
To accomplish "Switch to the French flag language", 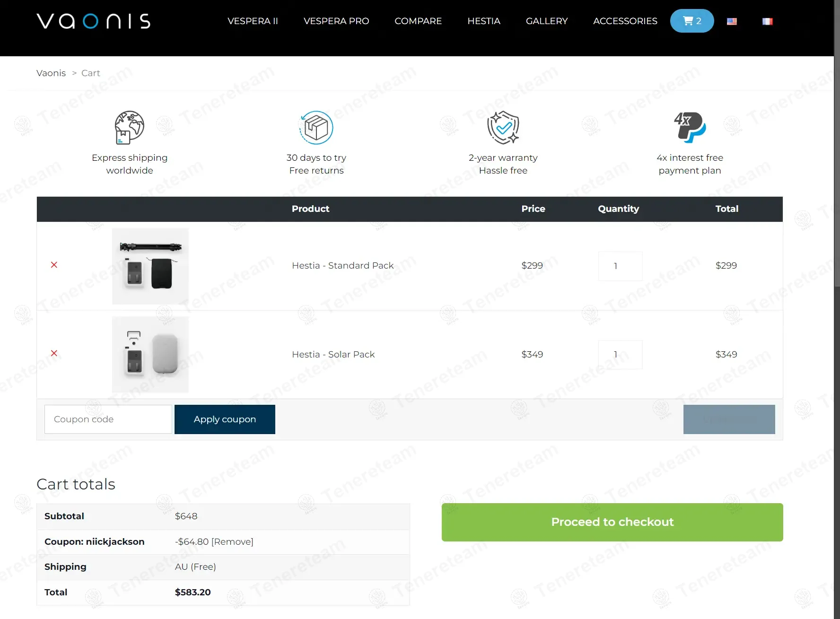I will click(768, 21).
